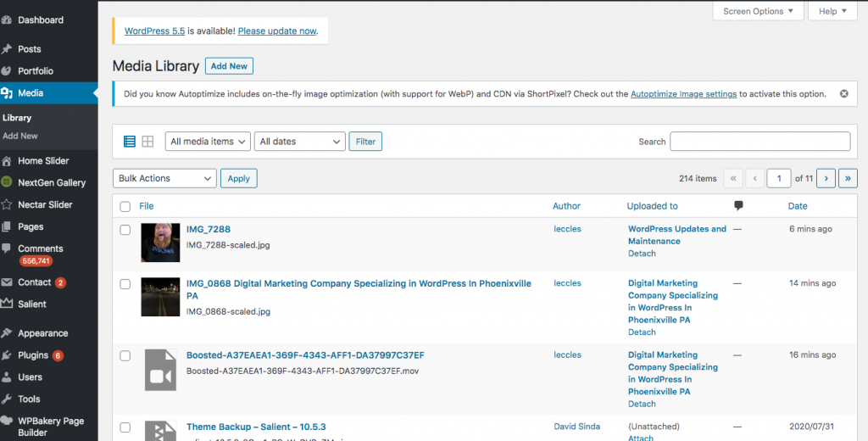This screenshot has width=868, height=441.
Task: Open the Bulk Actions dropdown
Action: point(164,178)
